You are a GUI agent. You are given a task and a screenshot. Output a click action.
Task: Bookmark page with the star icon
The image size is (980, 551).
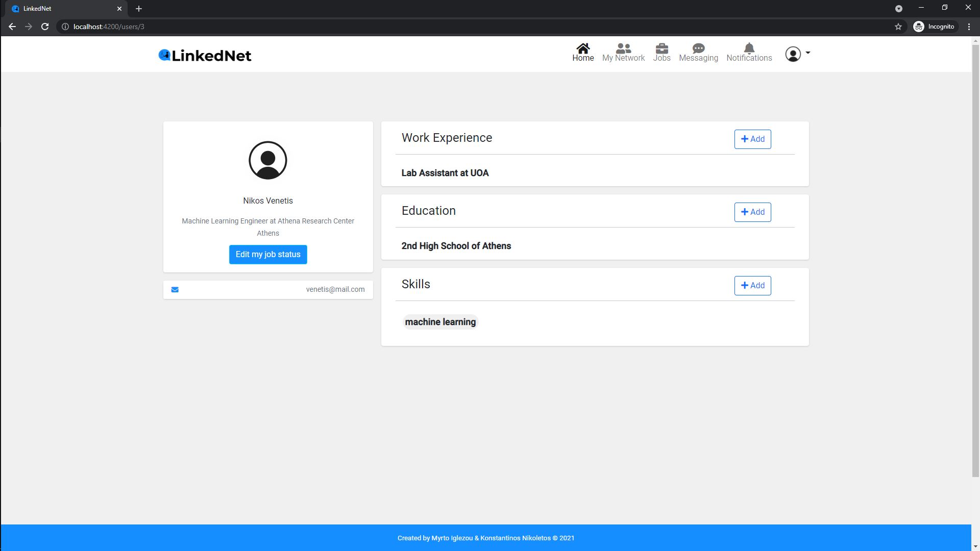click(898, 27)
